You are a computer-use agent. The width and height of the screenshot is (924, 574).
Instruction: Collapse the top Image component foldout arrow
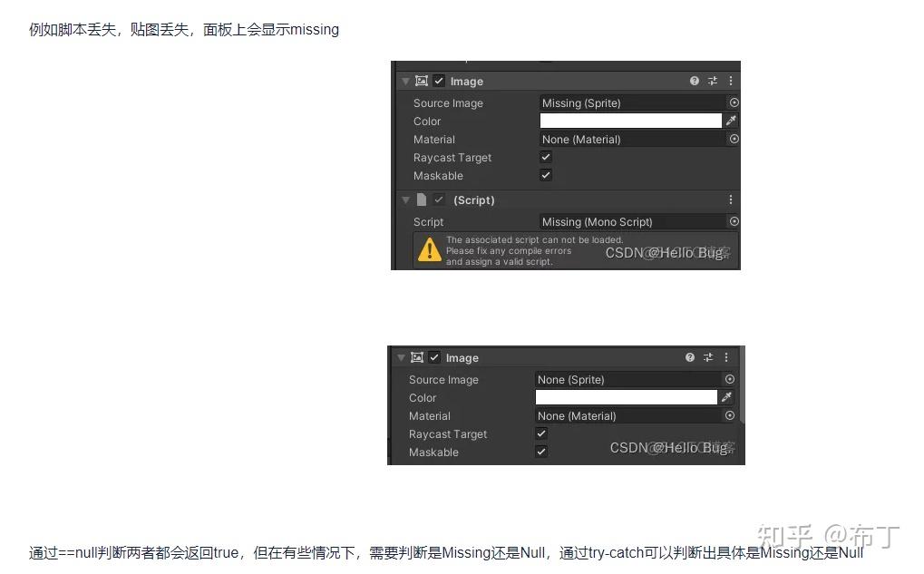405,82
